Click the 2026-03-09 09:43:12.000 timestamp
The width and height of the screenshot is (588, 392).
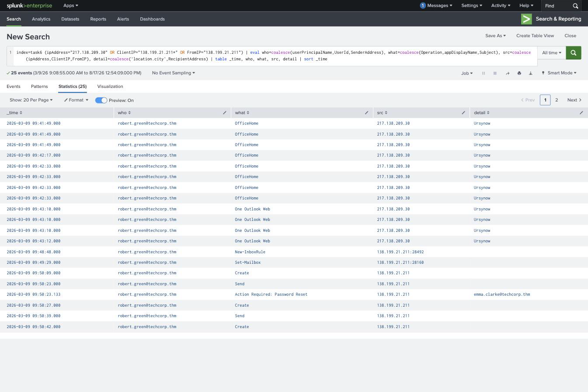pyautogui.click(x=34, y=241)
